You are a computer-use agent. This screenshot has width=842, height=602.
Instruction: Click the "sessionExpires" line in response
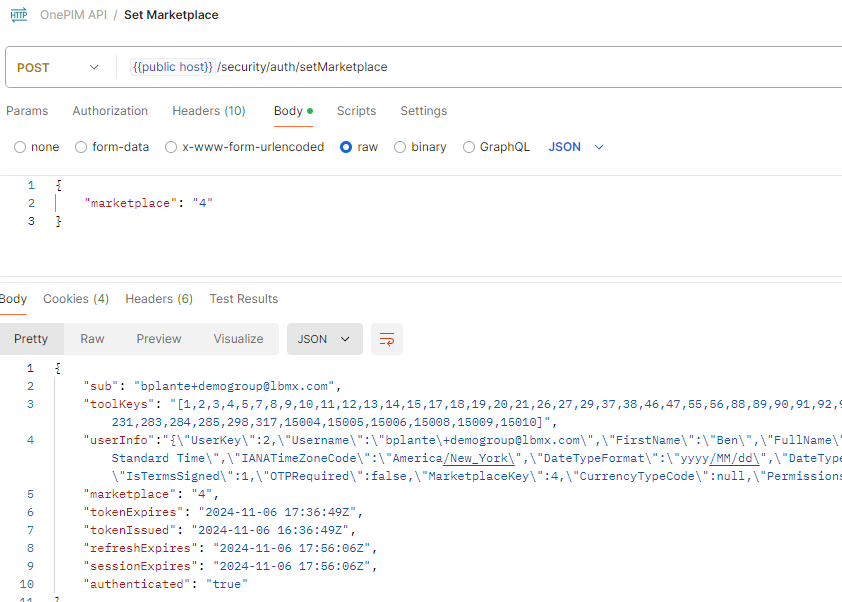tap(230, 566)
